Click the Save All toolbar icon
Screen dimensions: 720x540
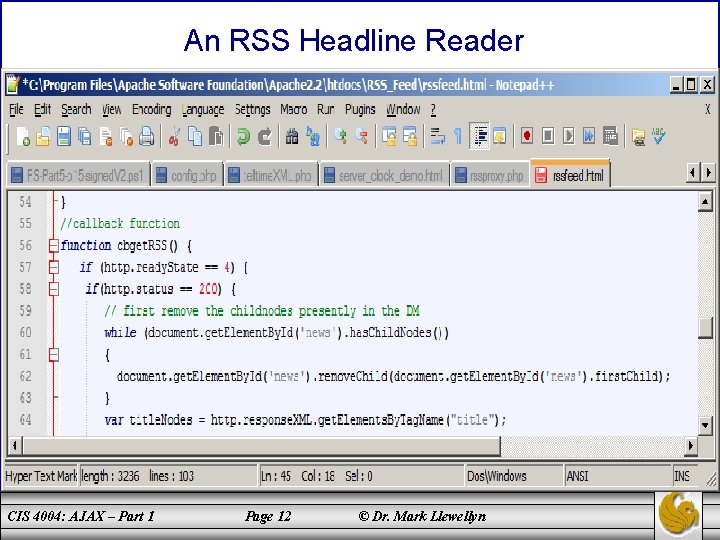tap(84, 136)
